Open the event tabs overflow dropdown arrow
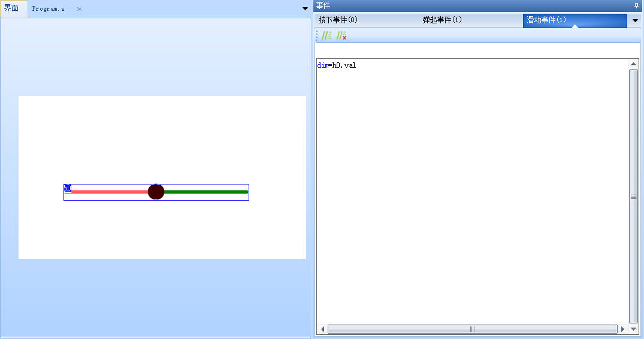The image size is (644, 339). 635,20
